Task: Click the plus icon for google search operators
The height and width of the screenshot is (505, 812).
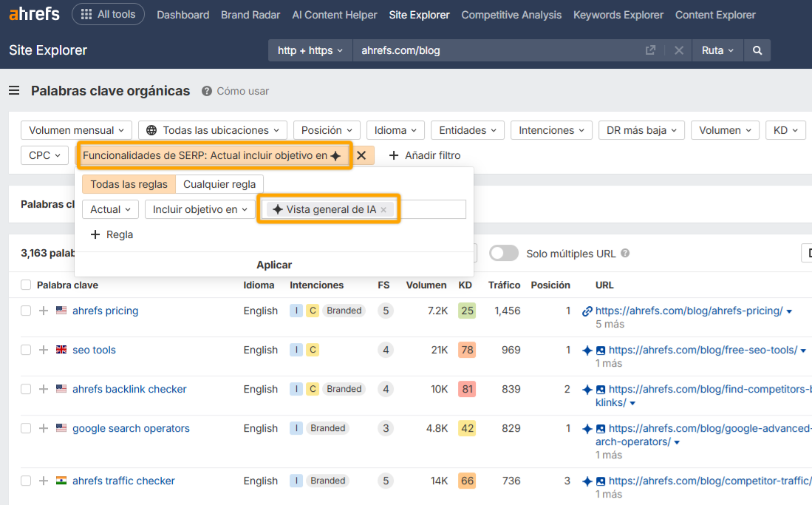Action: click(x=44, y=428)
